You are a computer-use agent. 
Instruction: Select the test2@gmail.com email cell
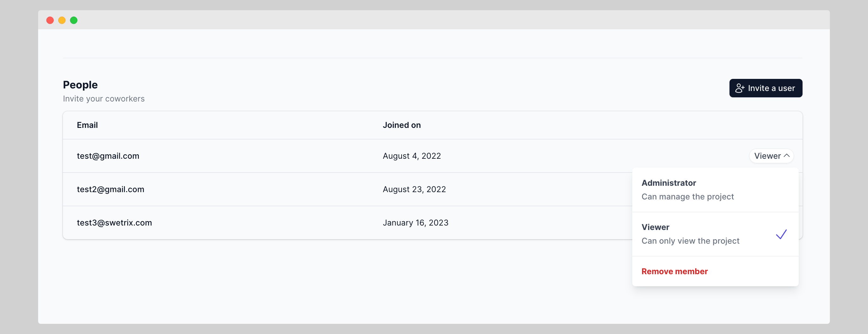click(111, 189)
